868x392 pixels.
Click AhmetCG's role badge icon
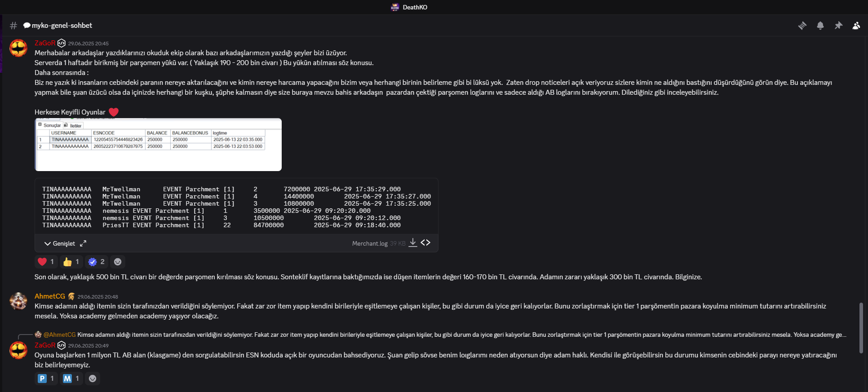point(71,296)
